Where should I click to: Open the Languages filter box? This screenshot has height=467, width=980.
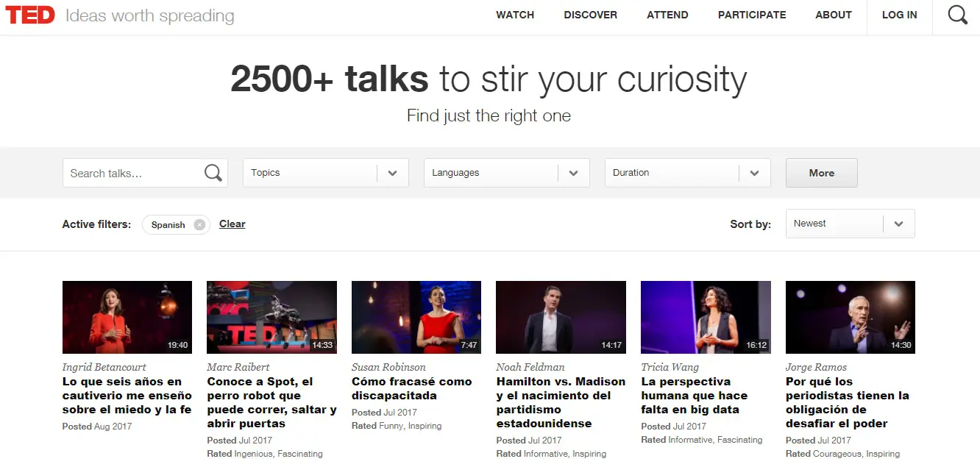[507, 173]
